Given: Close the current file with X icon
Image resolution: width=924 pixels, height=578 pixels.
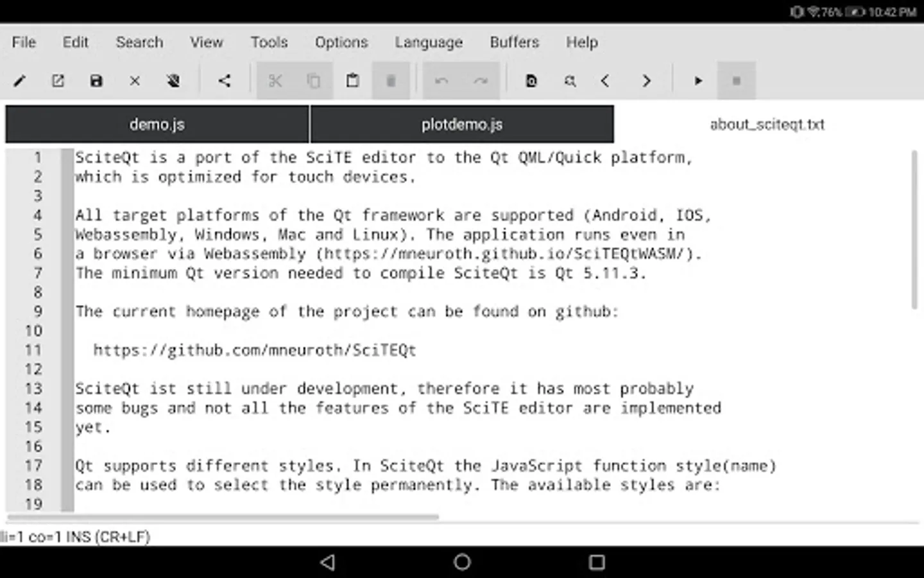Looking at the screenshot, I should coord(135,81).
